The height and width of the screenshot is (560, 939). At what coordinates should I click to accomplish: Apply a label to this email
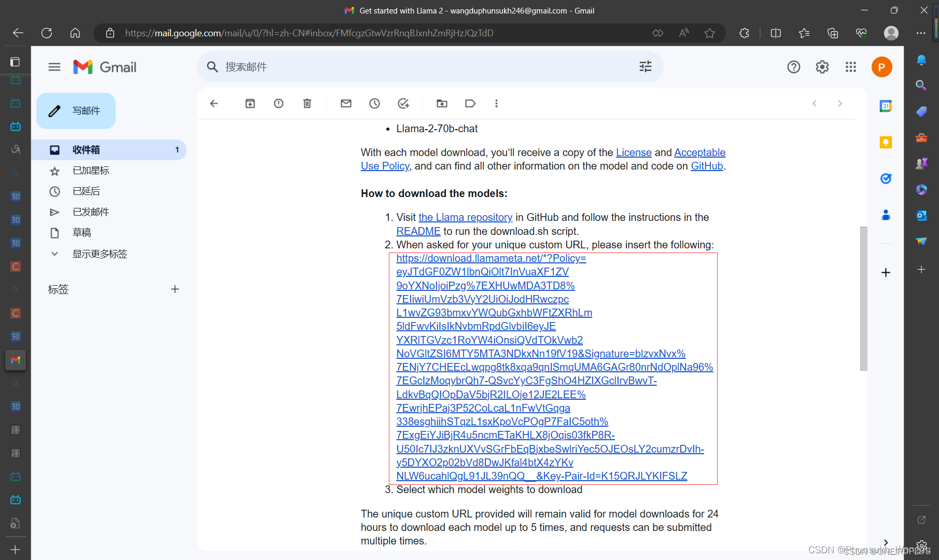pos(470,104)
